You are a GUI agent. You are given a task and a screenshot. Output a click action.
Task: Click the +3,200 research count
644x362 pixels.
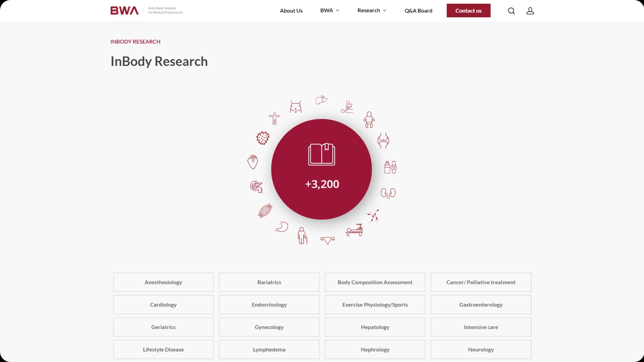coord(322,184)
